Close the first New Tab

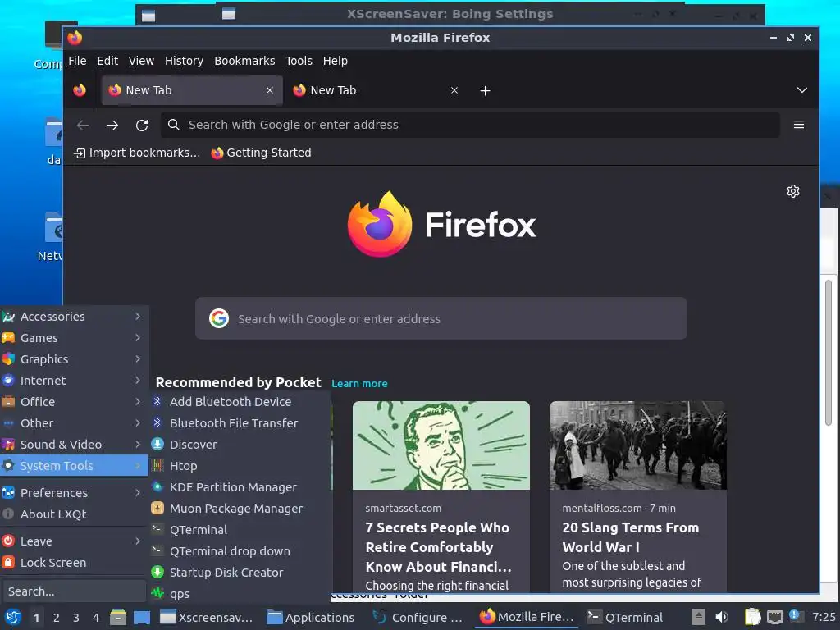click(270, 90)
